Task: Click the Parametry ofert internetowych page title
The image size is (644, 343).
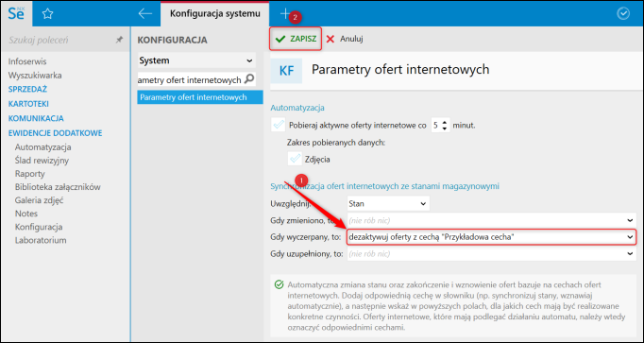Action: coord(400,69)
